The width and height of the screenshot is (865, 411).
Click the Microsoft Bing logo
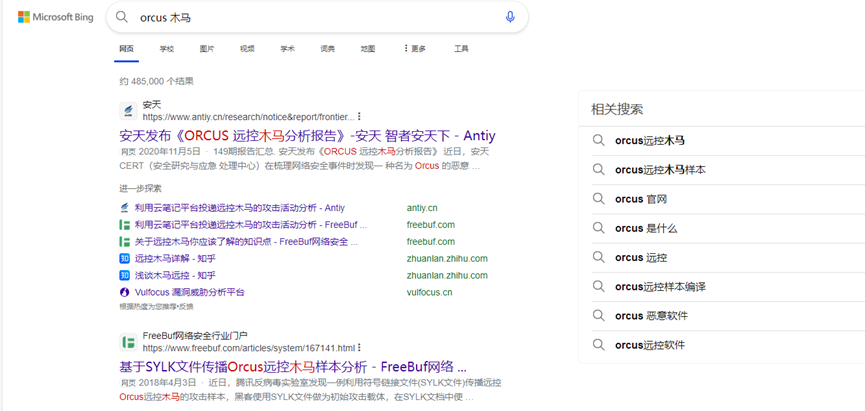[56, 17]
